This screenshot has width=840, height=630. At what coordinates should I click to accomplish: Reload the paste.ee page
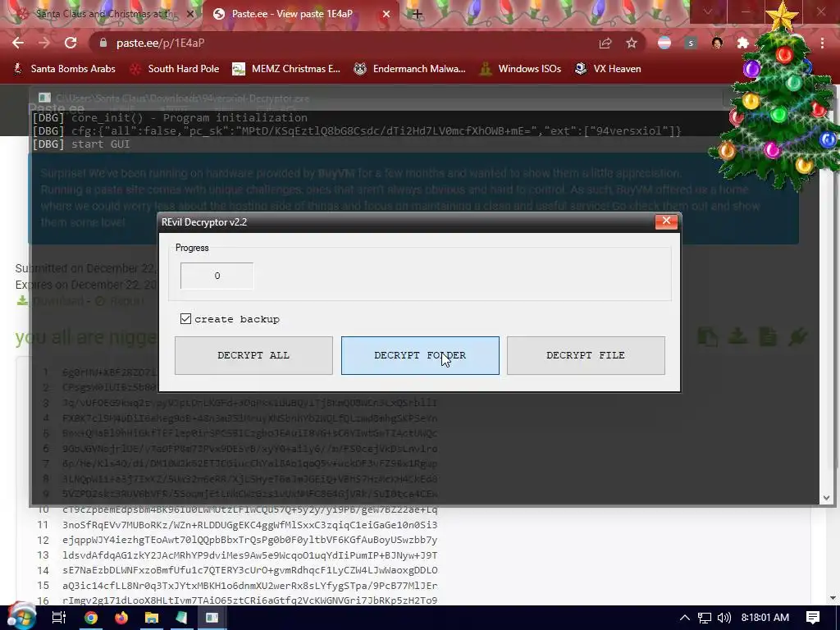(x=71, y=43)
